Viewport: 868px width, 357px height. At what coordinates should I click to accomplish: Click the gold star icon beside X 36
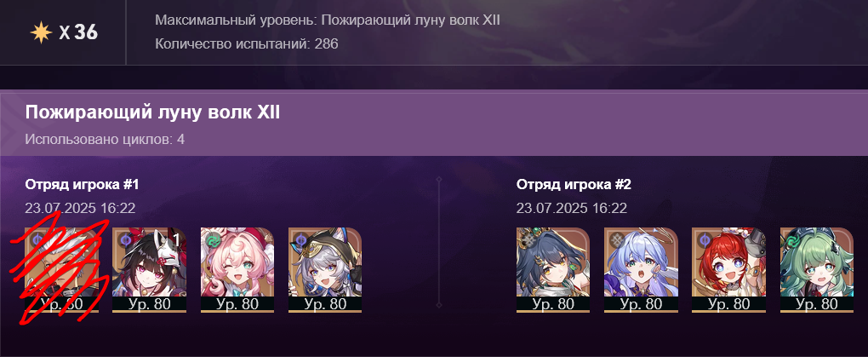click(41, 32)
